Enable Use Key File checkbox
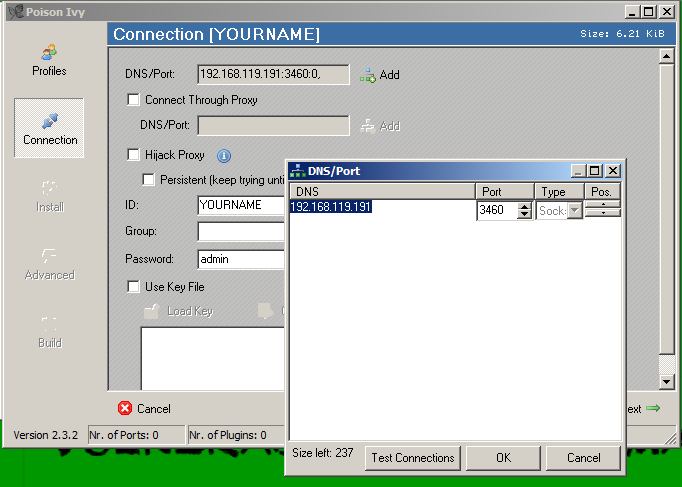The height and width of the screenshot is (487, 682). [134, 287]
